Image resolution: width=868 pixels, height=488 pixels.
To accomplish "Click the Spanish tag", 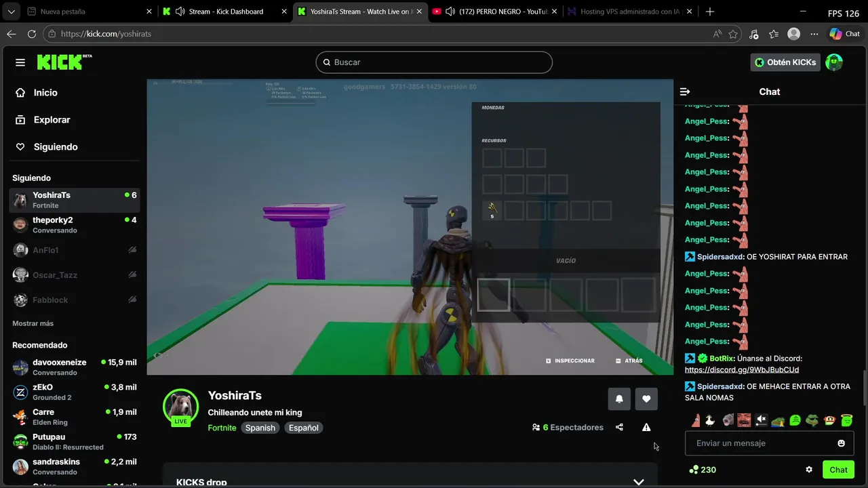I will [x=260, y=428].
